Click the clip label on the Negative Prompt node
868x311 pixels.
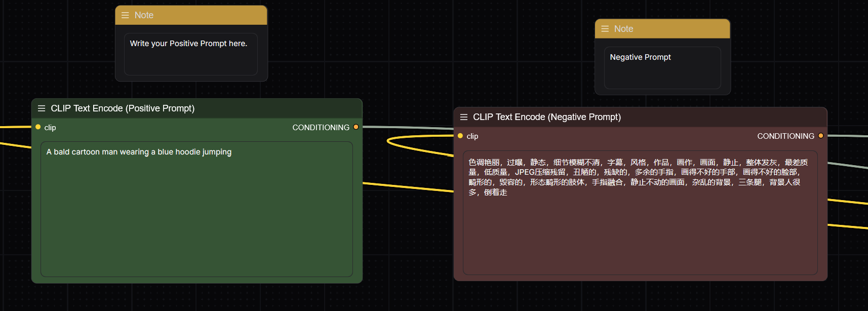pyautogui.click(x=472, y=136)
